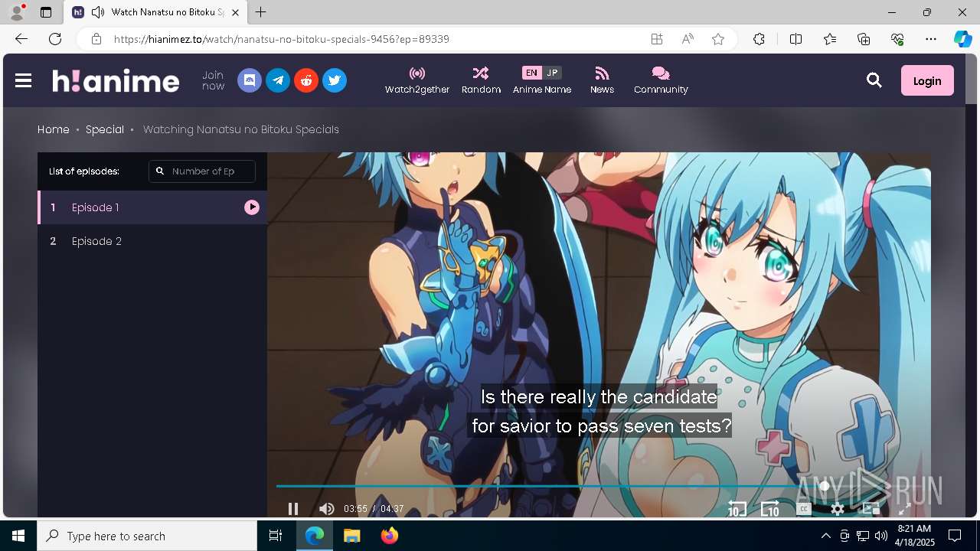
Task: Click the browser address bar URL
Action: (x=282, y=39)
